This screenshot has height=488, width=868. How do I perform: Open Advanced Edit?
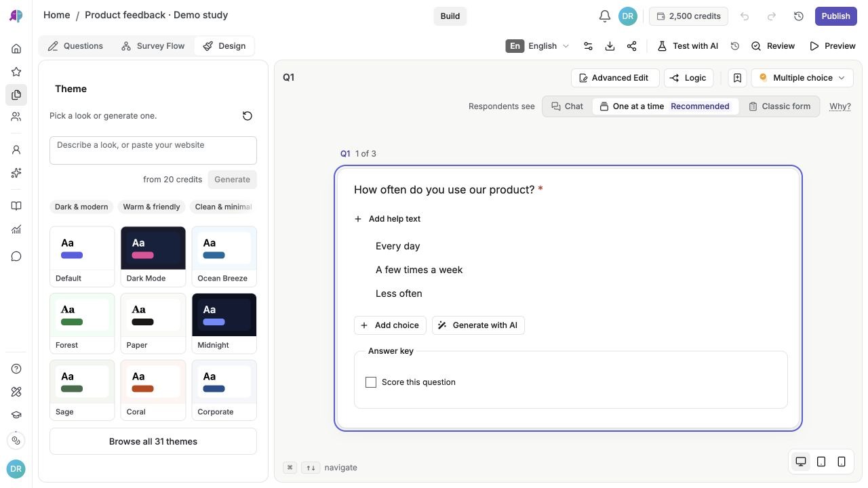(x=615, y=78)
